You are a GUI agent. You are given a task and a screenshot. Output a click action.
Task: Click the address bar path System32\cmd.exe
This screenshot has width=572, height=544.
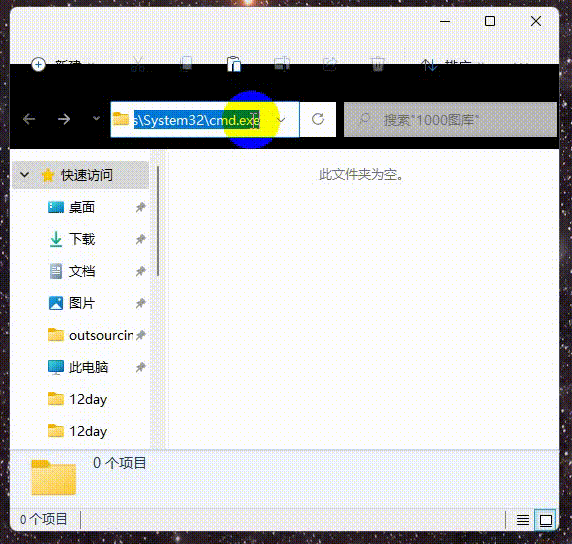[x=197, y=120]
